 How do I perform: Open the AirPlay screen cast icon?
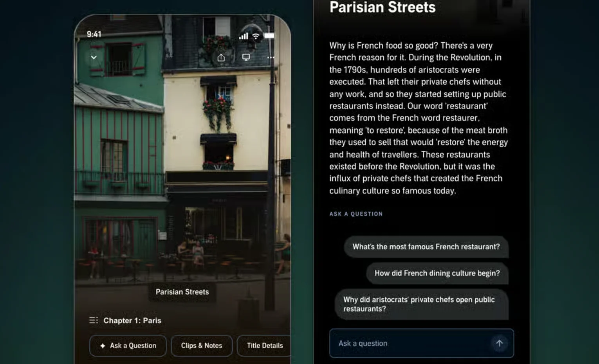point(246,58)
